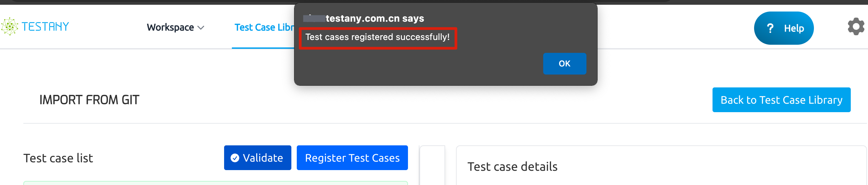
Task: Click the green Testany network logo icon
Action: tap(9, 26)
